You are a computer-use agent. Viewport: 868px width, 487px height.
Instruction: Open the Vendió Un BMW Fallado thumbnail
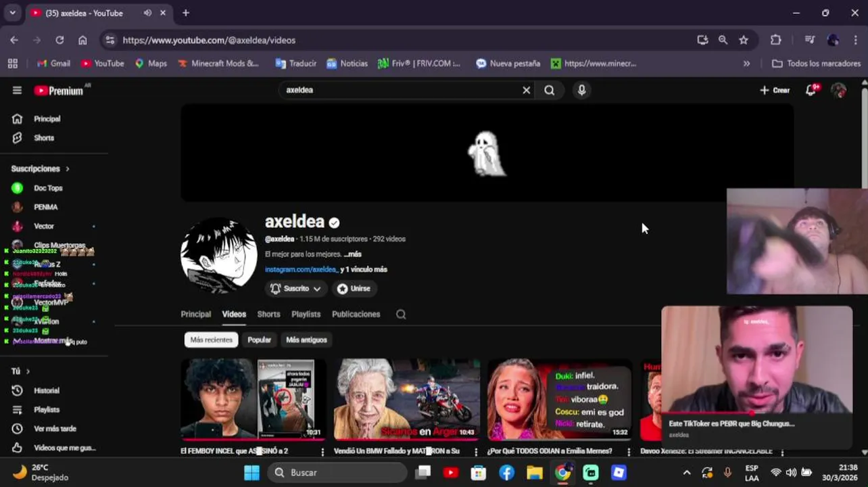click(407, 399)
